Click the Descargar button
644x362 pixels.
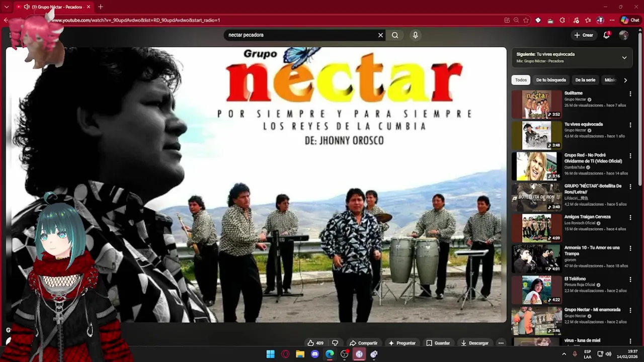tap(474, 343)
